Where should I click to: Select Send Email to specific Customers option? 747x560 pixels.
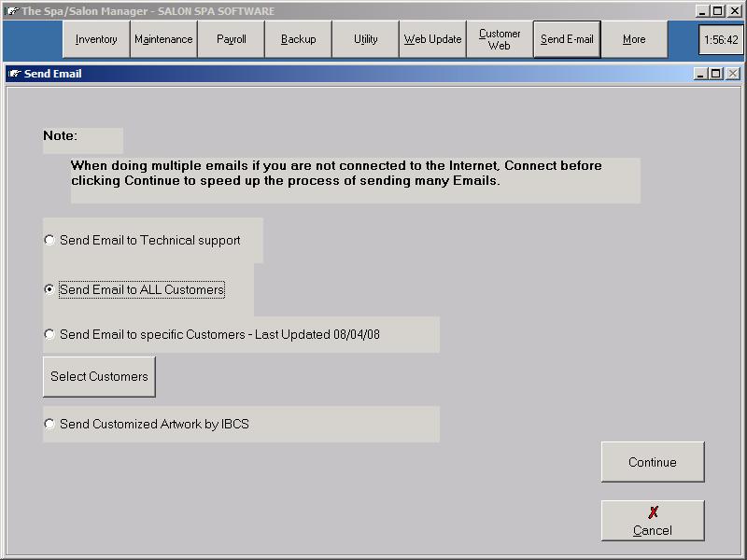pos(49,334)
